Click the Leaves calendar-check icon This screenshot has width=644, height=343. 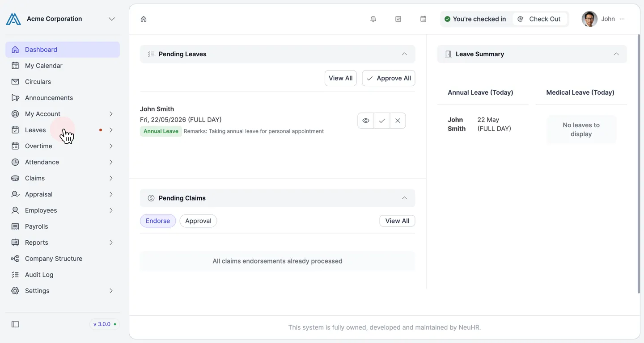click(x=15, y=130)
